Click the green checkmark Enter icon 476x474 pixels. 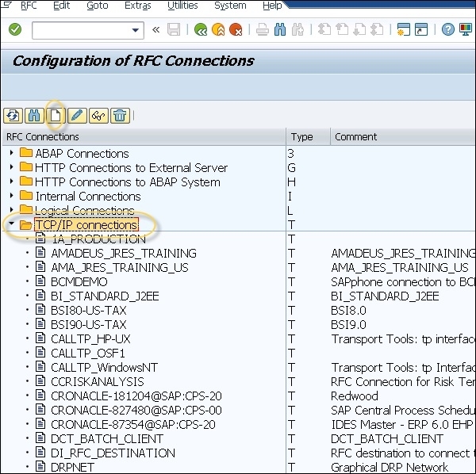pos(15,29)
